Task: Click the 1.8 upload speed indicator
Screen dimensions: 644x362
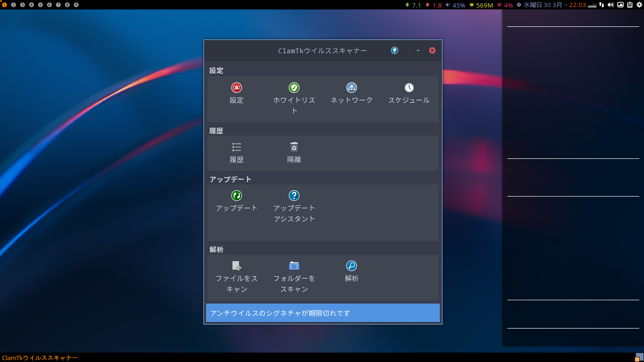Action: click(433, 5)
